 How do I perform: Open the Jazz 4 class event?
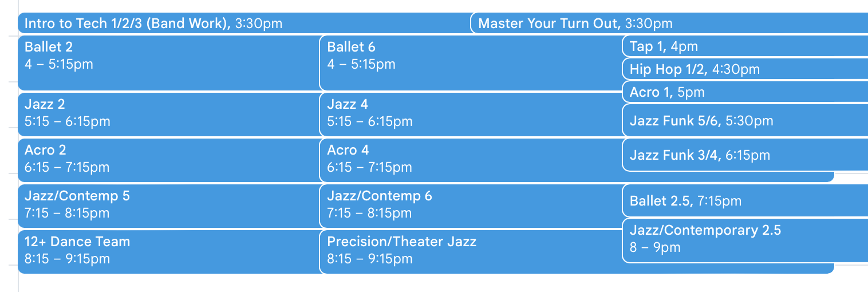[471, 115]
